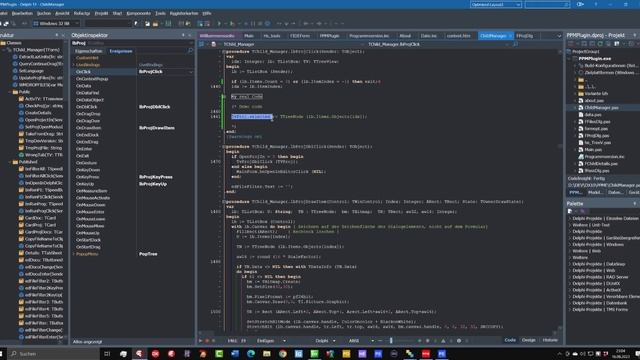
Task: Switch to Eigenschaften tab in Objektinspektor
Action: [89, 51]
